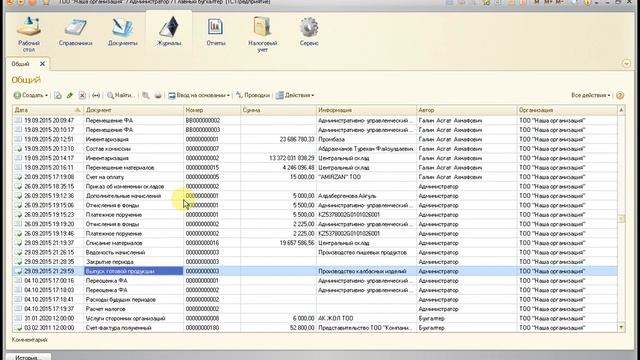The image size is (640, 360).
Task: Click the green pencil edit icon
Action: point(70,95)
